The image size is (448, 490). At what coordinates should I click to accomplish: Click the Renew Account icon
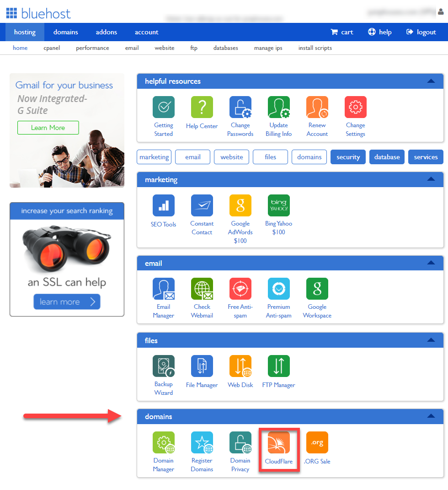(x=317, y=107)
